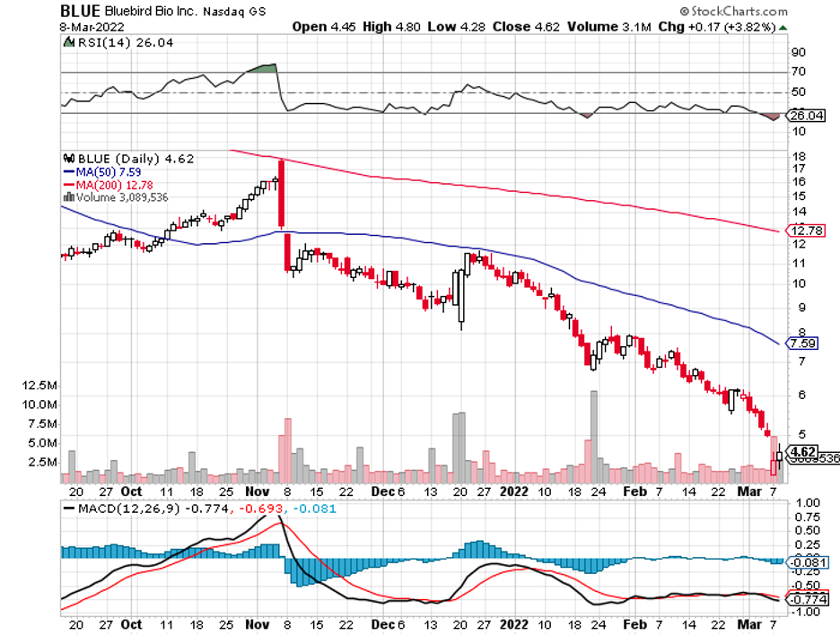Viewport: 840px width, 635px height.
Task: Click the green up-arrow beside the Chg value
Action: 783,28
